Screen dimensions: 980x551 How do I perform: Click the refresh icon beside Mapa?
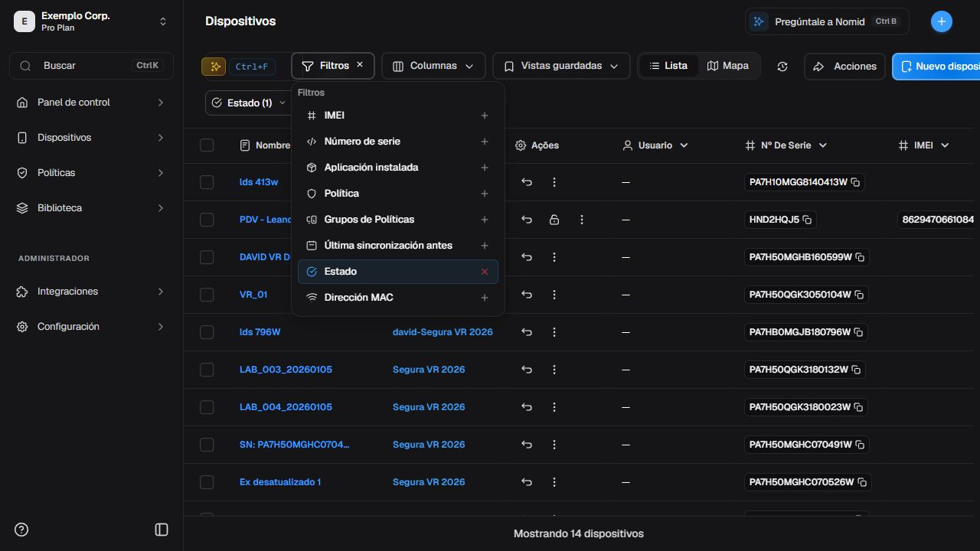pos(782,67)
